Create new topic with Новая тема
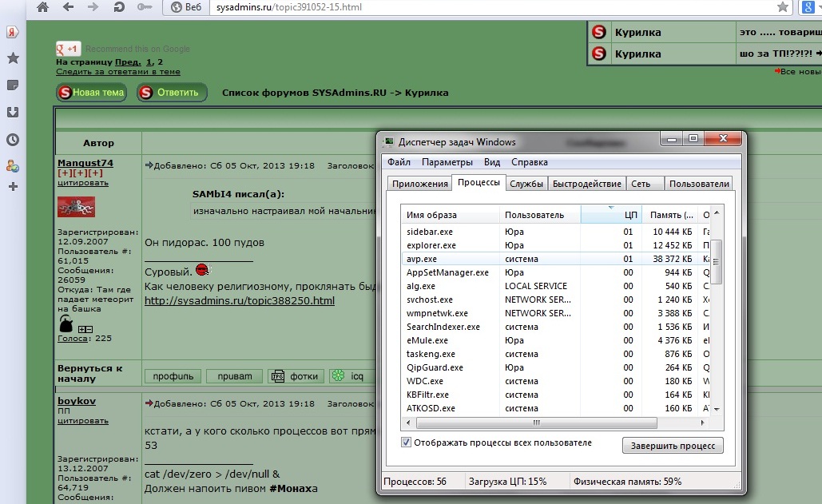The image size is (822, 504). 91,93
